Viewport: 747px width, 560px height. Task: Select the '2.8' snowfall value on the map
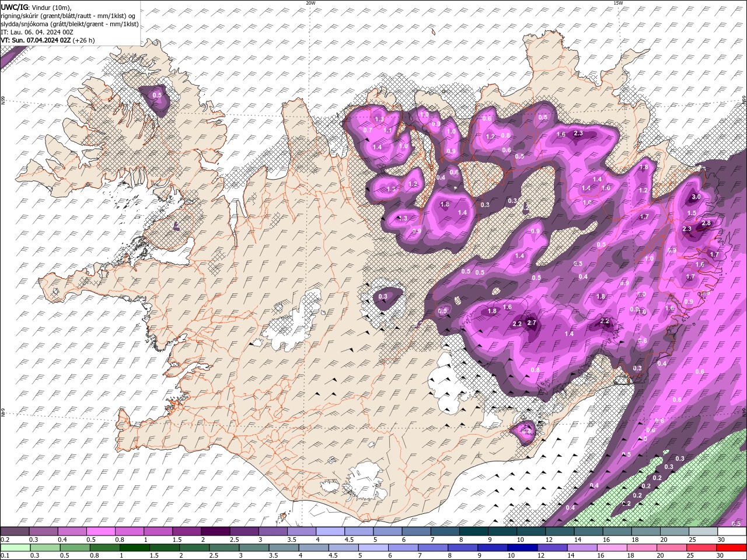click(706, 223)
